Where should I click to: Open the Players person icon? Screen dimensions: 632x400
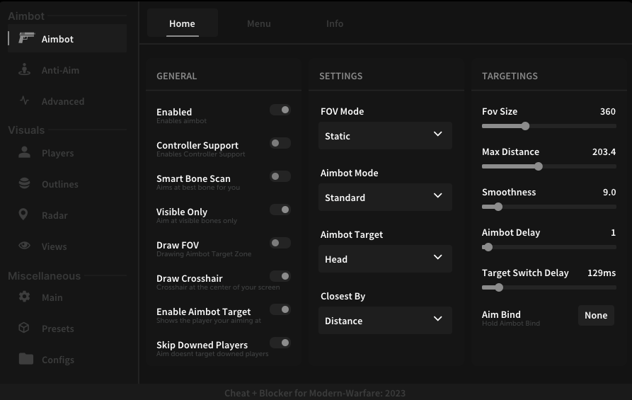pos(24,153)
